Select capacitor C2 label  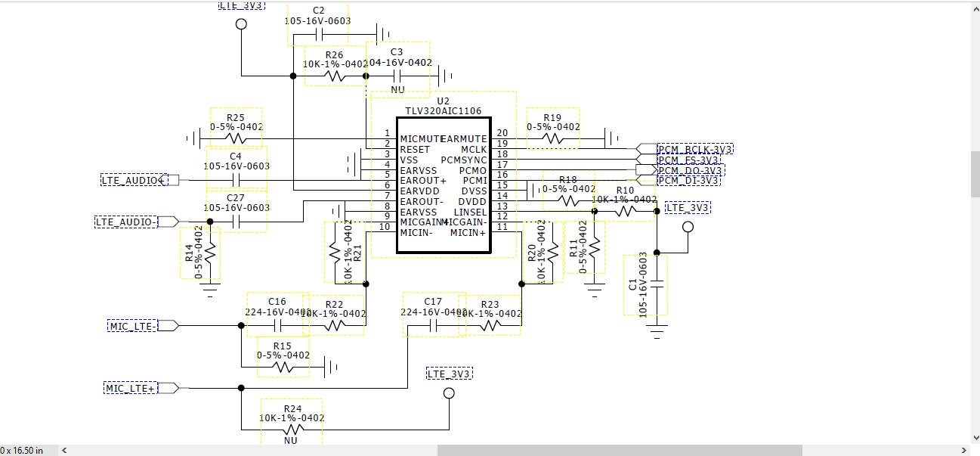[x=318, y=10]
